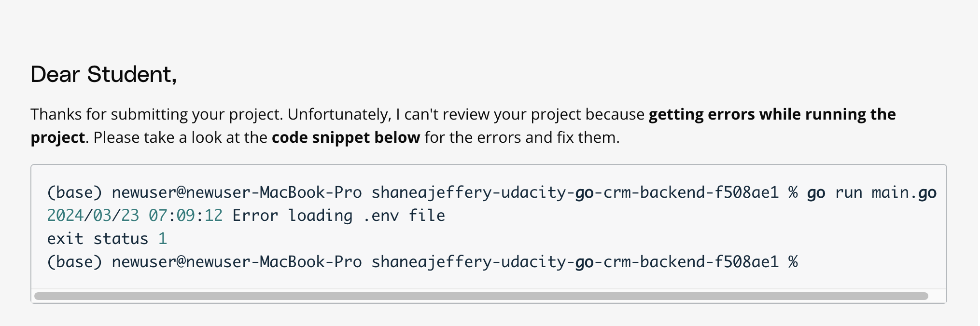The image size is (980, 326).
Task: Click the "Error loading .env file" message
Action: click(x=338, y=216)
